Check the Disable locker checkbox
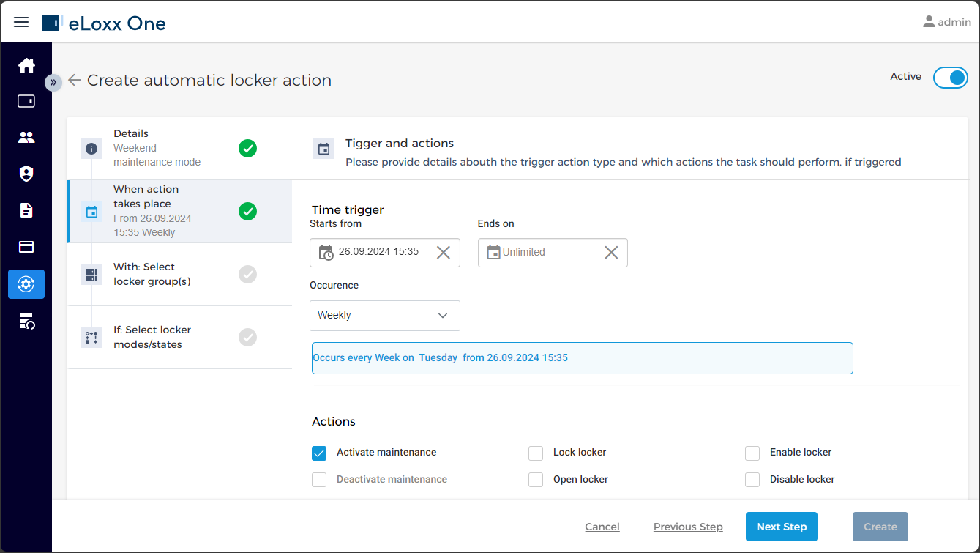 tap(752, 480)
